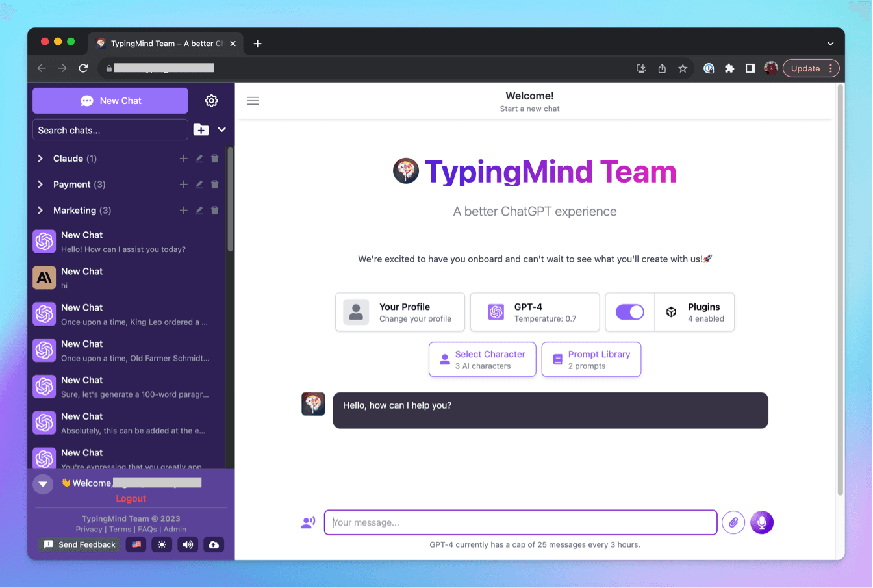873x588 pixels.
Task: Edit the Claude folder name with the pencil icon
Action: tap(199, 159)
